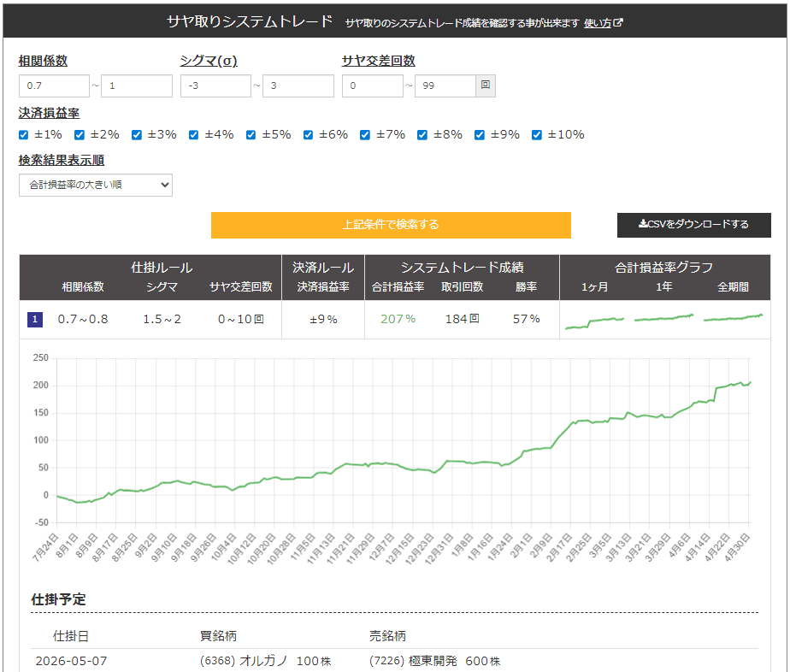Uncheck the ±9% checkbox
The height and width of the screenshot is (672, 790).
click(x=480, y=134)
